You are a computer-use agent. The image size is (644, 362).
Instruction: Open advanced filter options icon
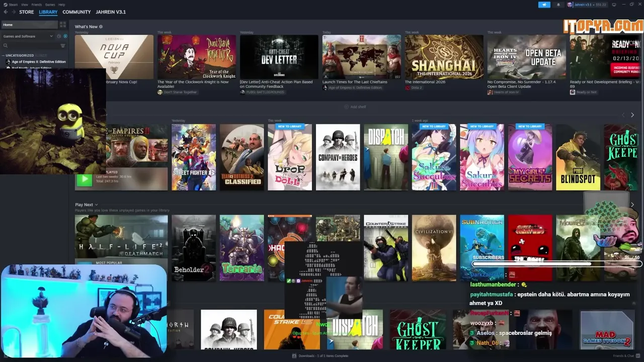pyautogui.click(x=63, y=46)
